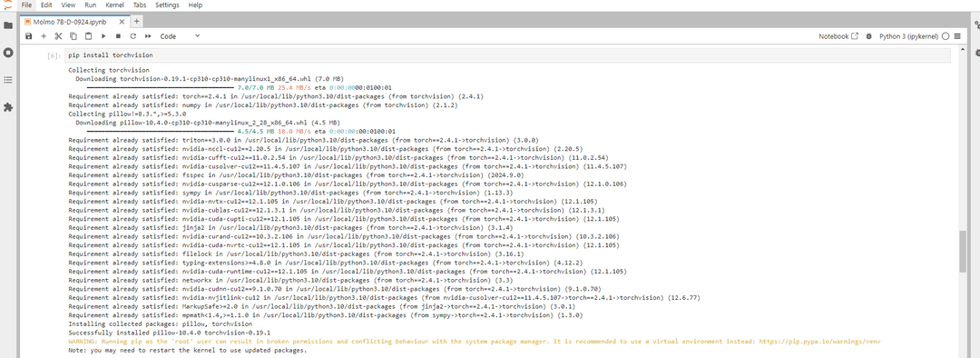Click the vertical scrollbar thumb

point(963,251)
